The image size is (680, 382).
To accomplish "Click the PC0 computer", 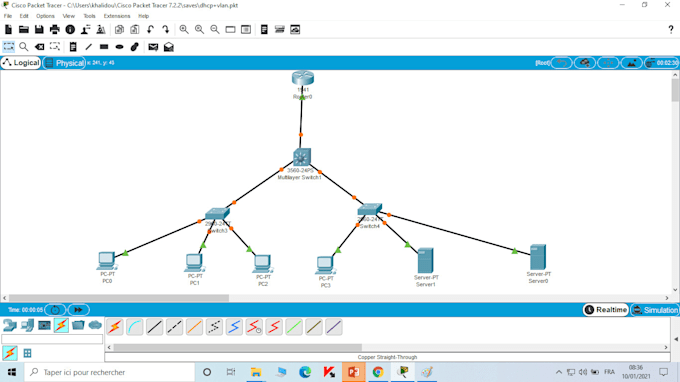I will point(107,261).
